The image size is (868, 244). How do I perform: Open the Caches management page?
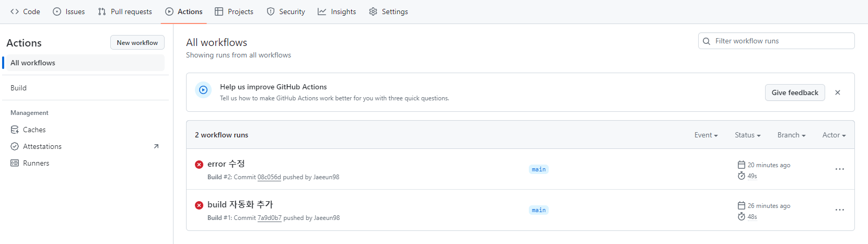coord(84,130)
